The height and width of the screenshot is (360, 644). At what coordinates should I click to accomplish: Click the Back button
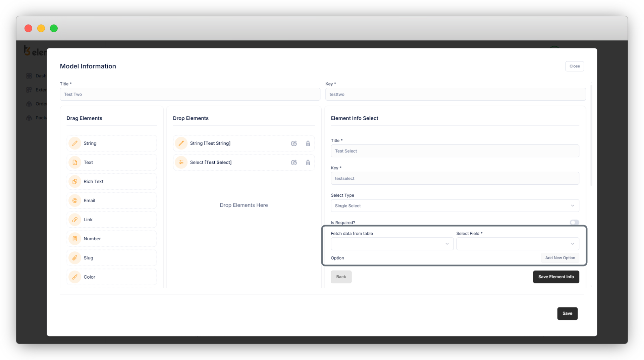(341, 277)
